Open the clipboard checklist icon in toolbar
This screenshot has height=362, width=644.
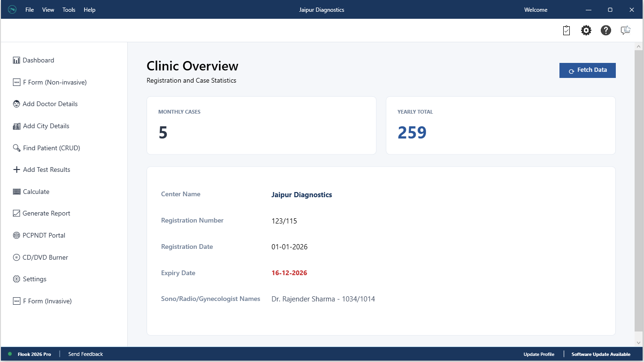pyautogui.click(x=566, y=31)
